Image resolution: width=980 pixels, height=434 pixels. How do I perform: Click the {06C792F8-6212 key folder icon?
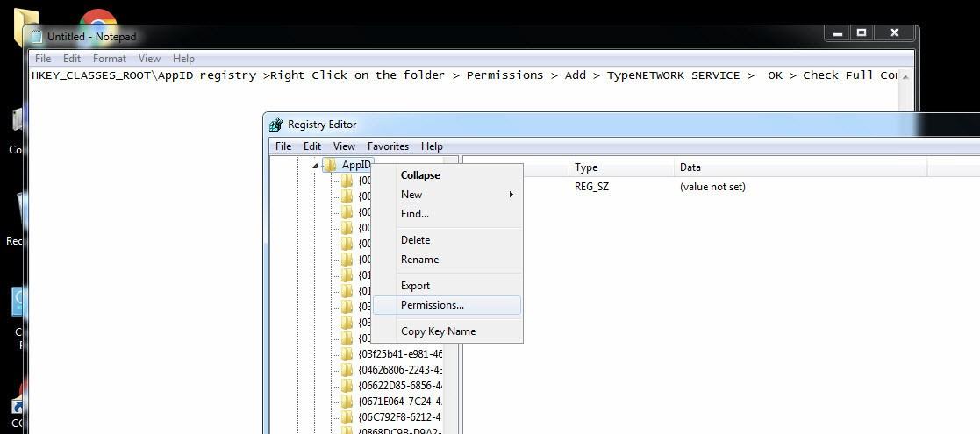pyautogui.click(x=347, y=417)
